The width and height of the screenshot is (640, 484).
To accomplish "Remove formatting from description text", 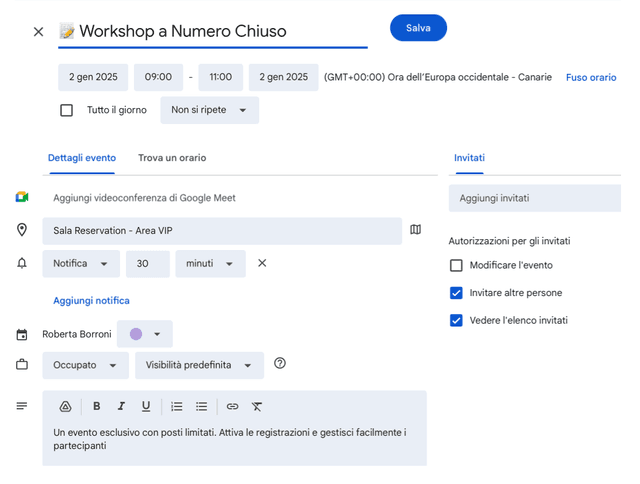I will pos(257,406).
